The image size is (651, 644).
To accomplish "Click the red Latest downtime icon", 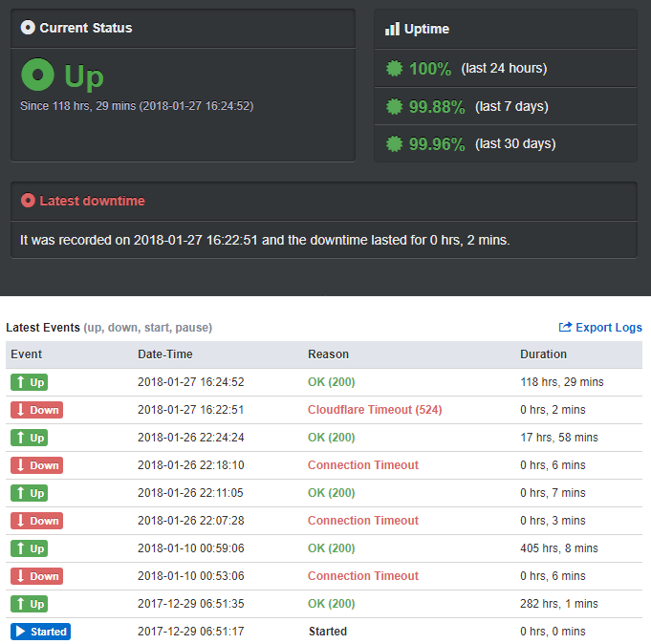I will tap(28, 201).
